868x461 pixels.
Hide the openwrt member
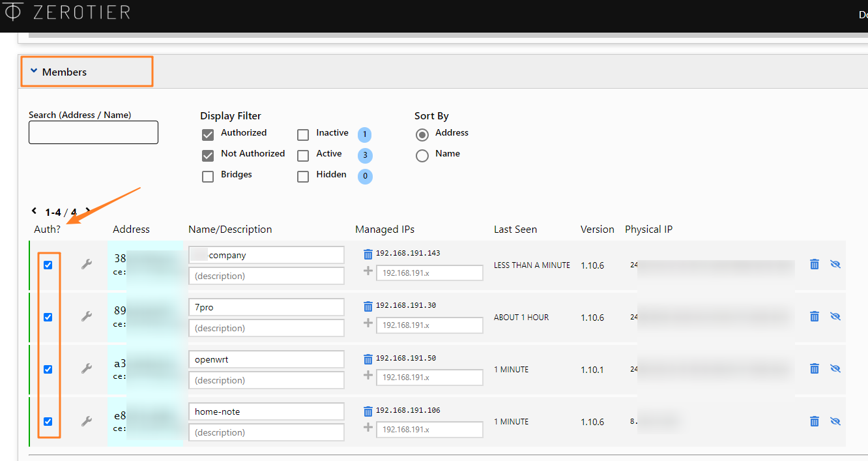coord(835,368)
